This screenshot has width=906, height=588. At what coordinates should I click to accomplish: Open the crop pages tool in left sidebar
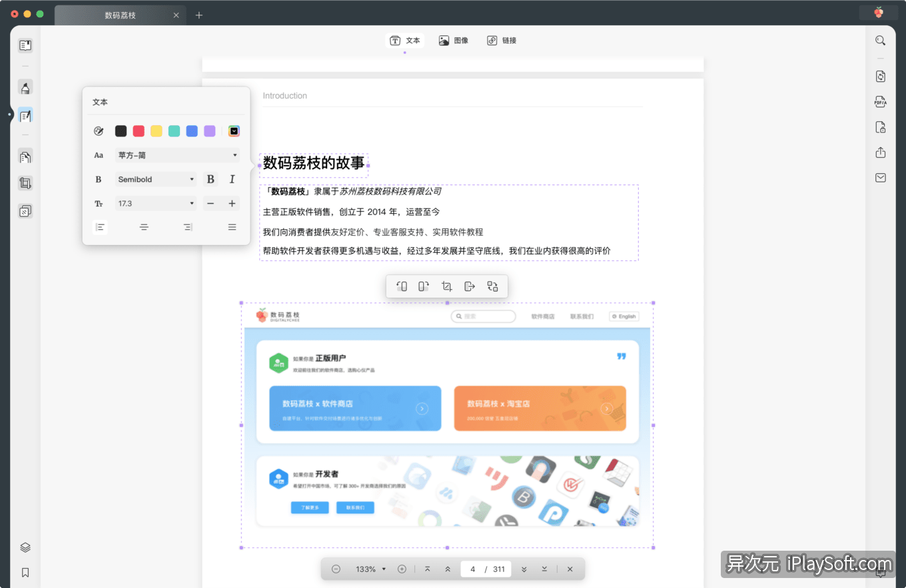25,182
